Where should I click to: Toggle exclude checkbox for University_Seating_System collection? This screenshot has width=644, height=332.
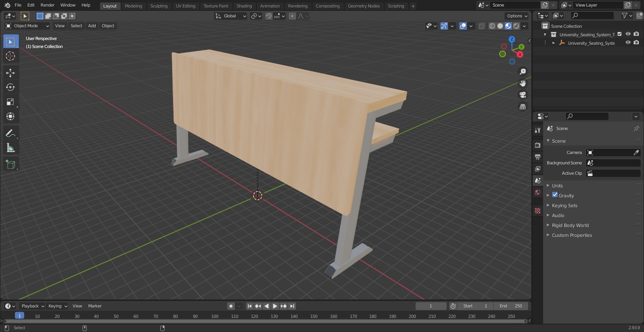click(619, 34)
